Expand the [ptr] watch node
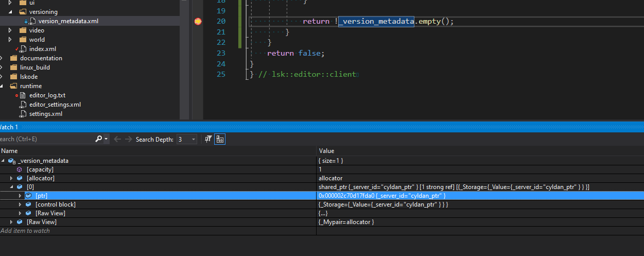644x256 pixels. tap(21, 196)
